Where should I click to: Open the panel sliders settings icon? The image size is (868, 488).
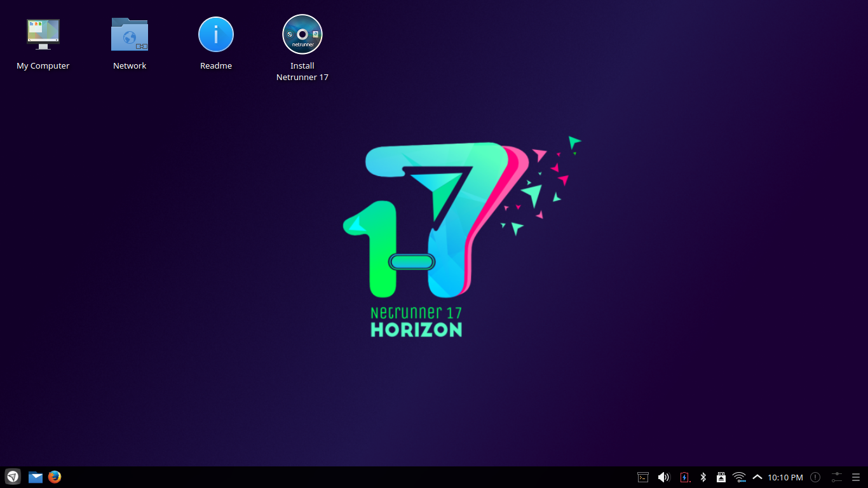tap(837, 477)
